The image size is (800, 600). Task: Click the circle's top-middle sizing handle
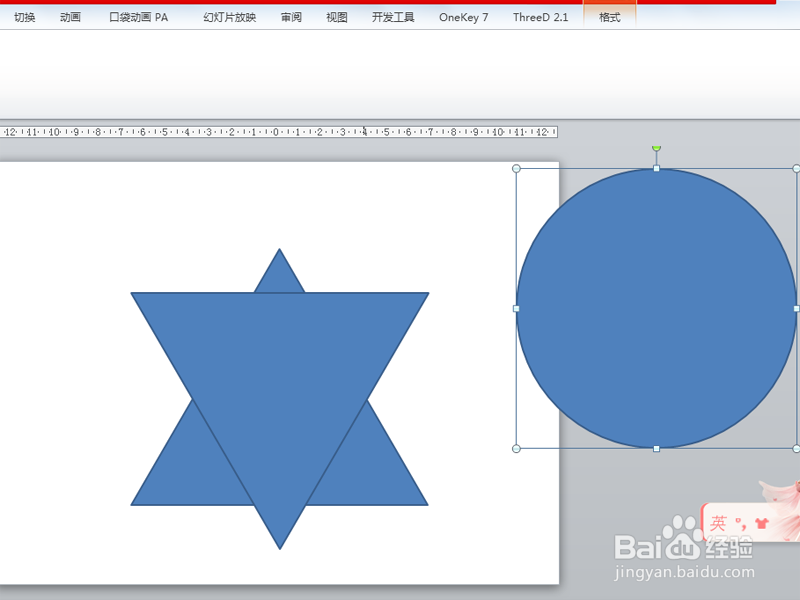(657, 168)
